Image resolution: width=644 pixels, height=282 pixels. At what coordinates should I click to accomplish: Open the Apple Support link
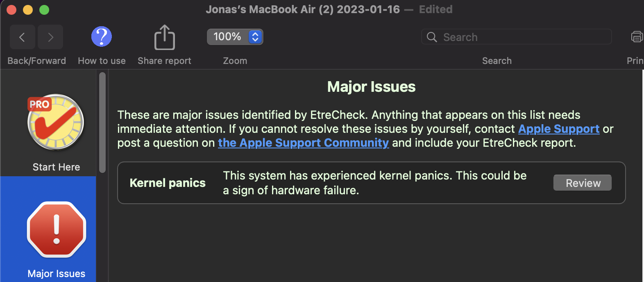[558, 129]
